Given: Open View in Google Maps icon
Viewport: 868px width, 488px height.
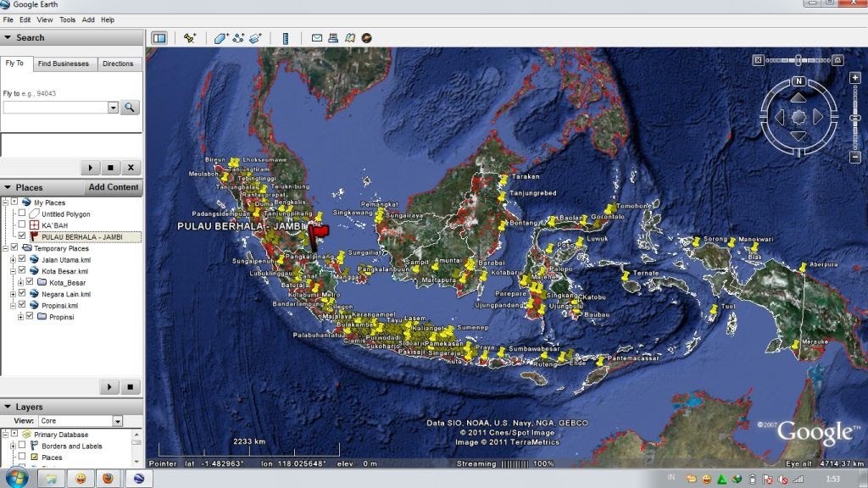Looking at the screenshot, I should point(350,37).
